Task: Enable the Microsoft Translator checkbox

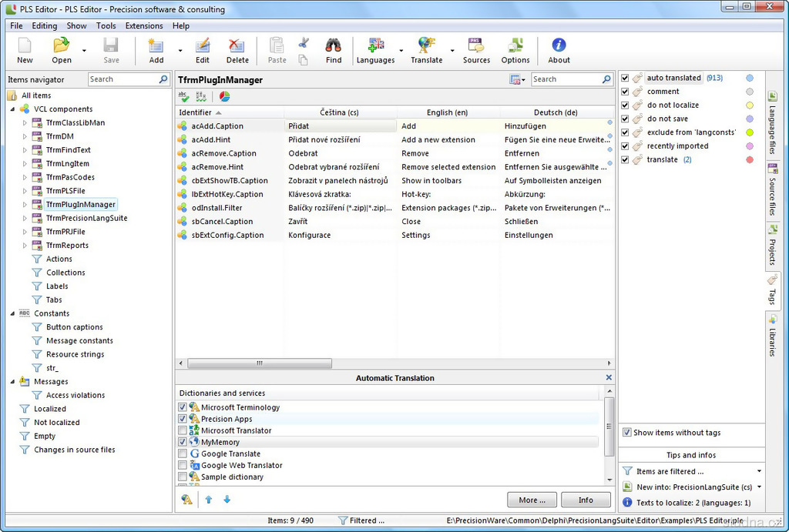Action: tap(183, 430)
